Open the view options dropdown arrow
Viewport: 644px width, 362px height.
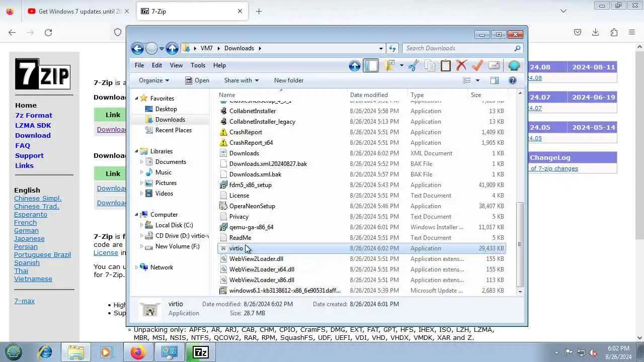[477, 80]
